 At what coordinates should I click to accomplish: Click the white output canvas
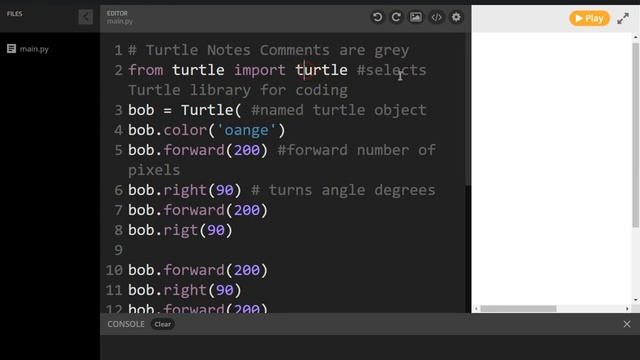click(x=552, y=168)
